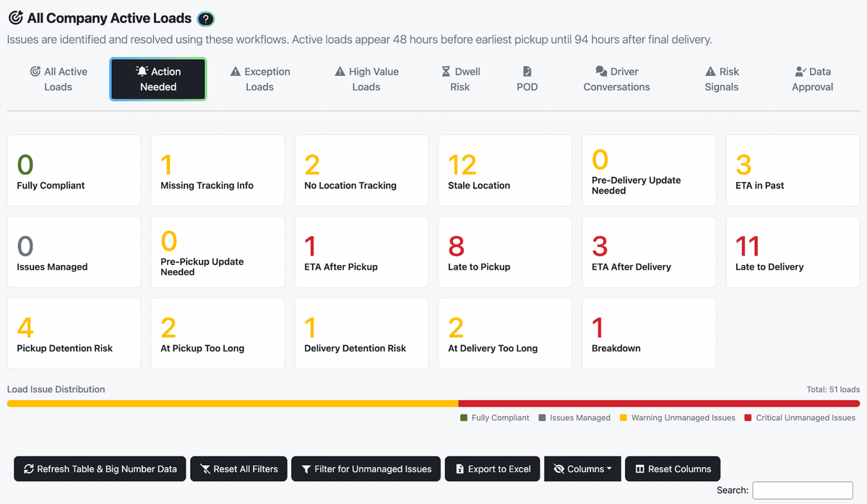
Task: Open the POD tab
Action: [x=527, y=79]
